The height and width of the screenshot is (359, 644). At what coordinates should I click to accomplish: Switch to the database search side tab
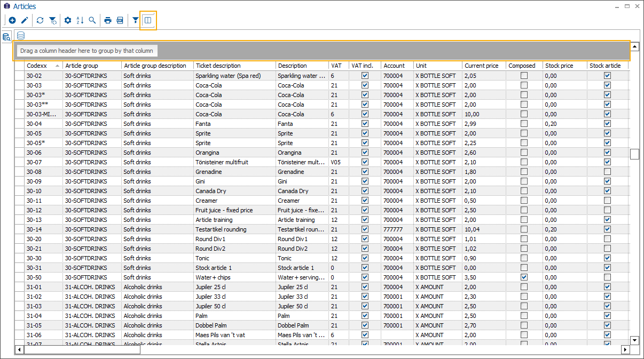6,37
